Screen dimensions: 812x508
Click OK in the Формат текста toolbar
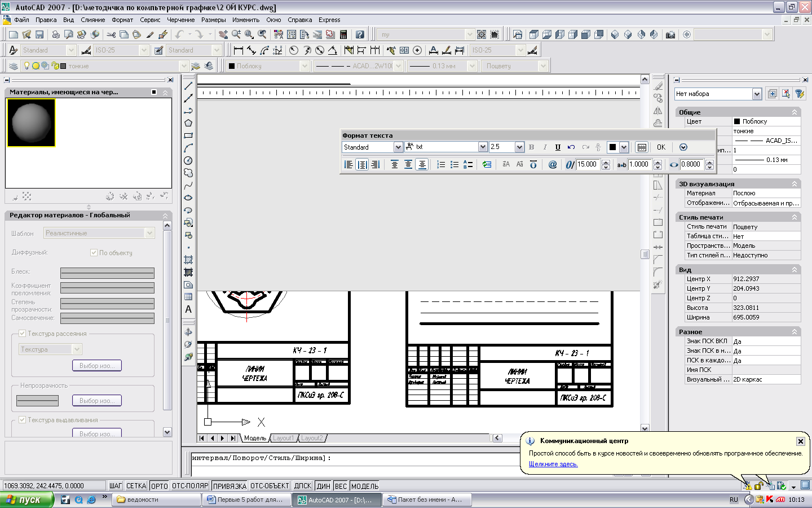[x=661, y=147]
